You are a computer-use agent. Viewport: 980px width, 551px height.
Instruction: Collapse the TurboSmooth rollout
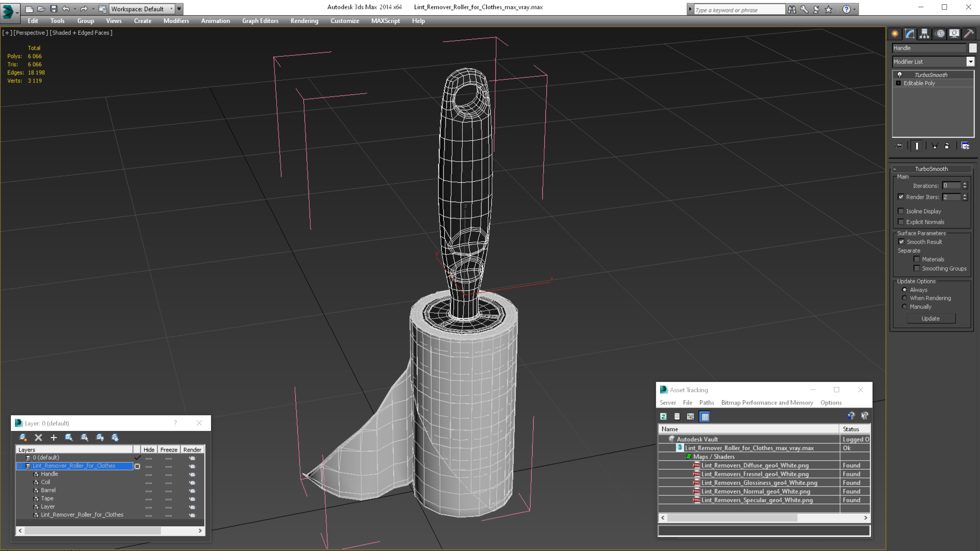tap(894, 169)
